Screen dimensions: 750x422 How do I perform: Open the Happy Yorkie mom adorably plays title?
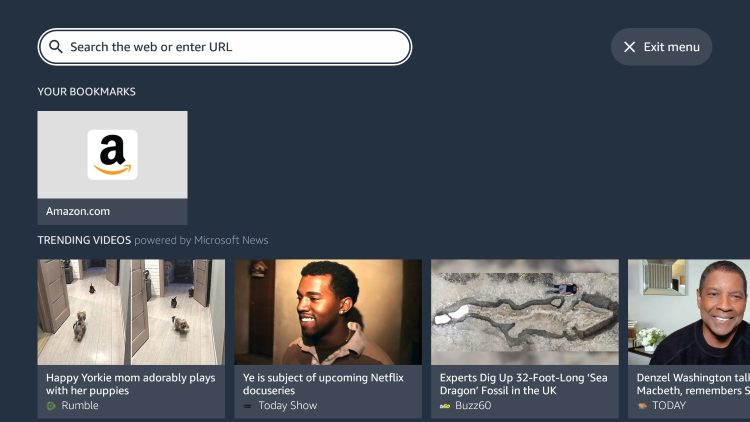tap(131, 384)
